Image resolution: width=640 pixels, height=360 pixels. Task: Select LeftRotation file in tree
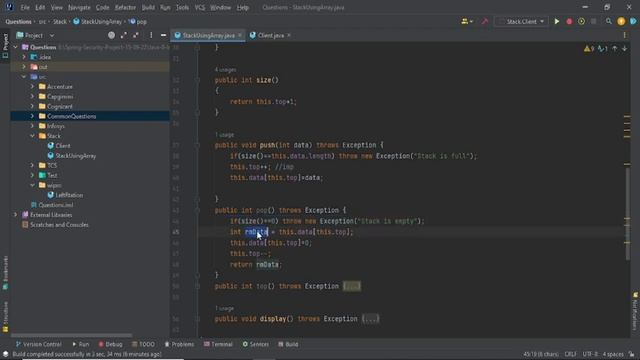pyautogui.click(x=69, y=195)
